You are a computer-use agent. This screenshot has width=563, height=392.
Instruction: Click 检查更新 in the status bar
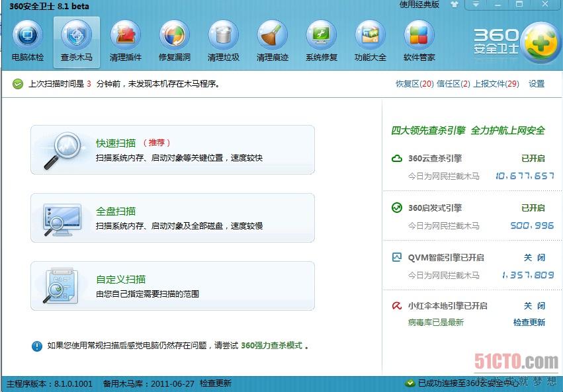pos(216,383)
